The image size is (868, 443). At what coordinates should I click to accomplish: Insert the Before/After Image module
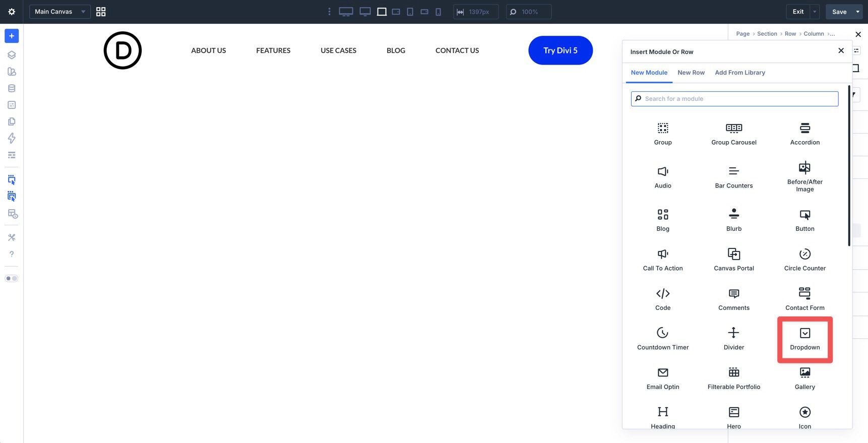pos(805,177)
